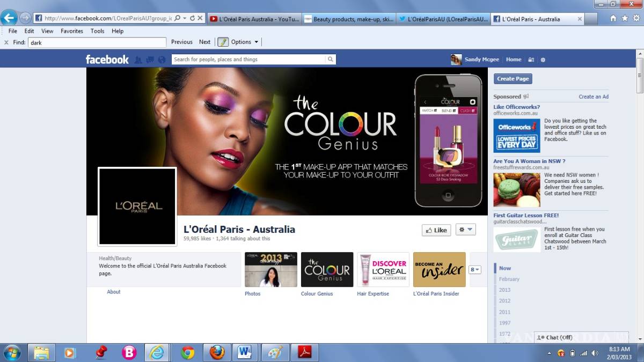Open Facebook friend requests icon

coord(138,60)
